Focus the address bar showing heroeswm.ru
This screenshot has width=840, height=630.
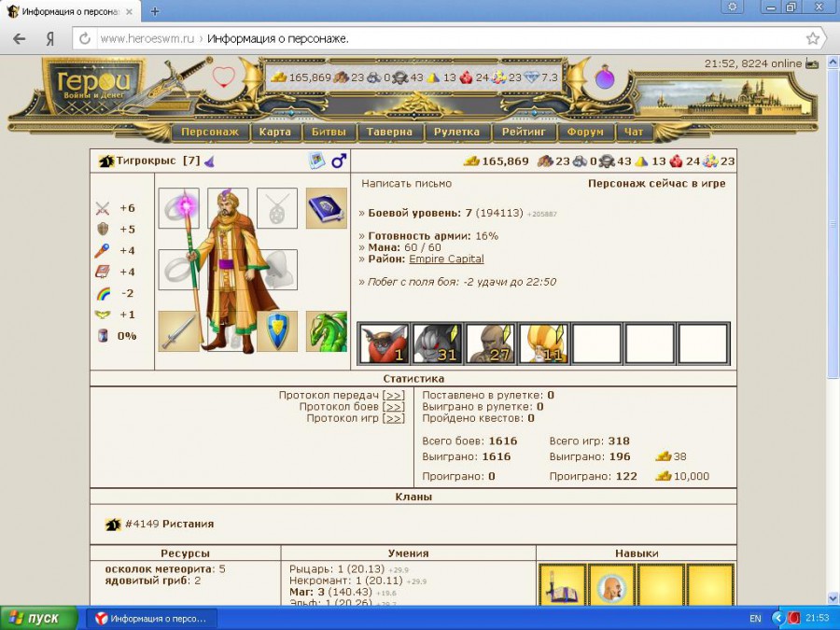450,38
